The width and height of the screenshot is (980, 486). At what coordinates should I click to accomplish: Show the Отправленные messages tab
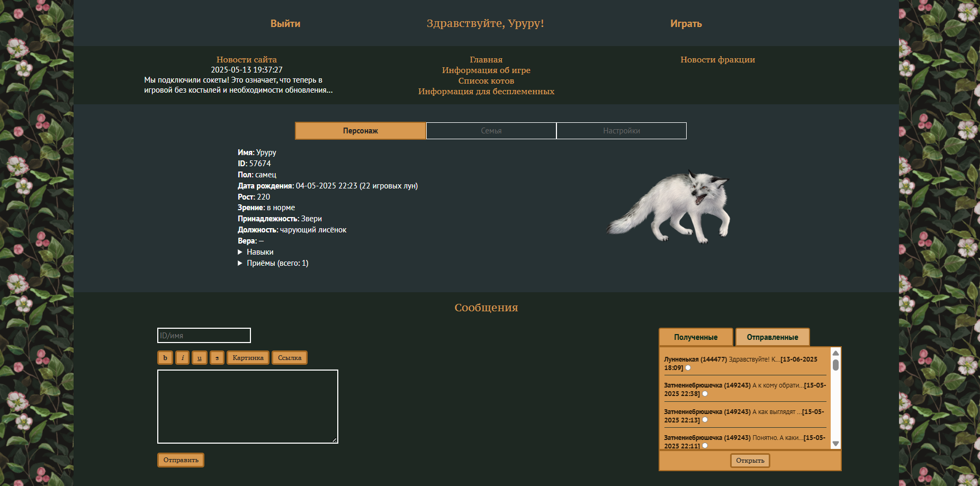click(772, 337)
